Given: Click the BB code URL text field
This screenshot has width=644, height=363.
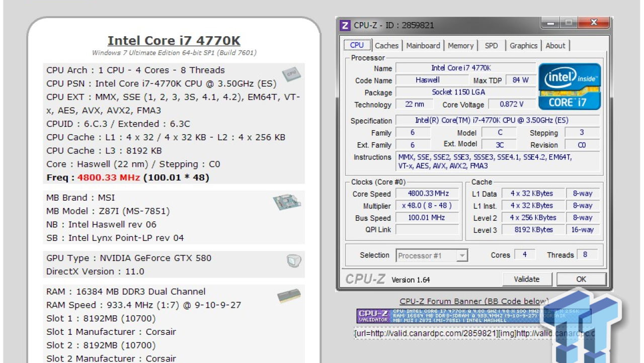Looking at the screenshot, I should pos(474,334).
